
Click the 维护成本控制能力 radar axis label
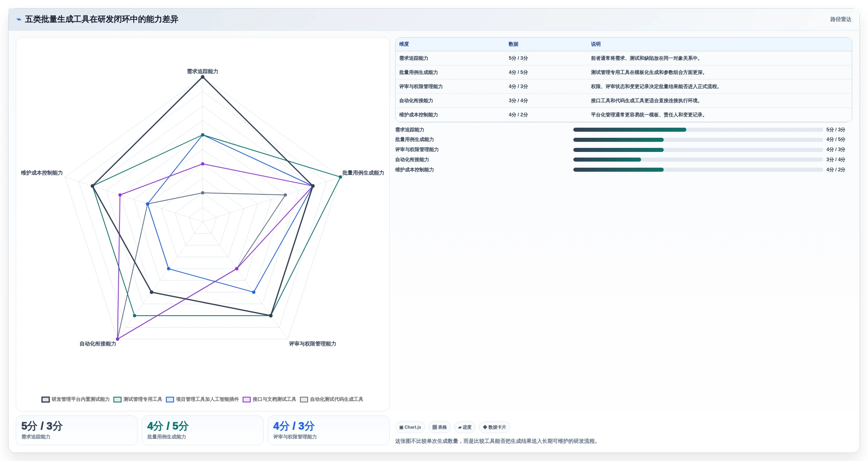point(42,173)
